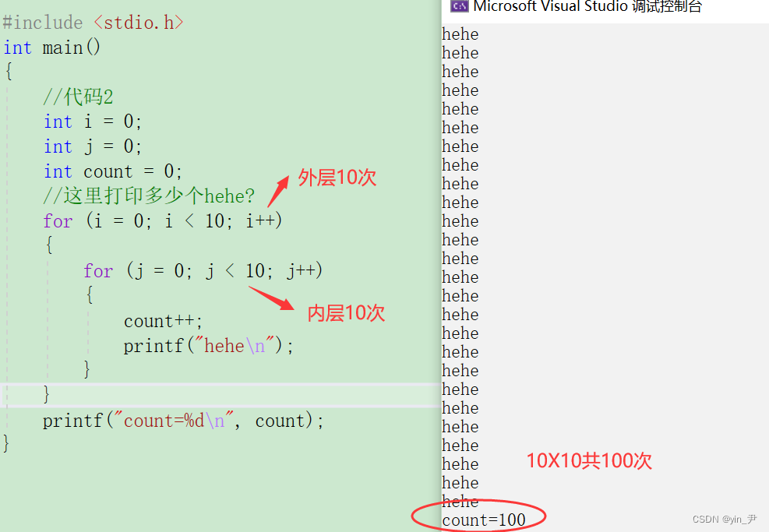Click the count=100 output line in the console
The height and width of the screenshot is (532, 769).
(x=484, y=520)
